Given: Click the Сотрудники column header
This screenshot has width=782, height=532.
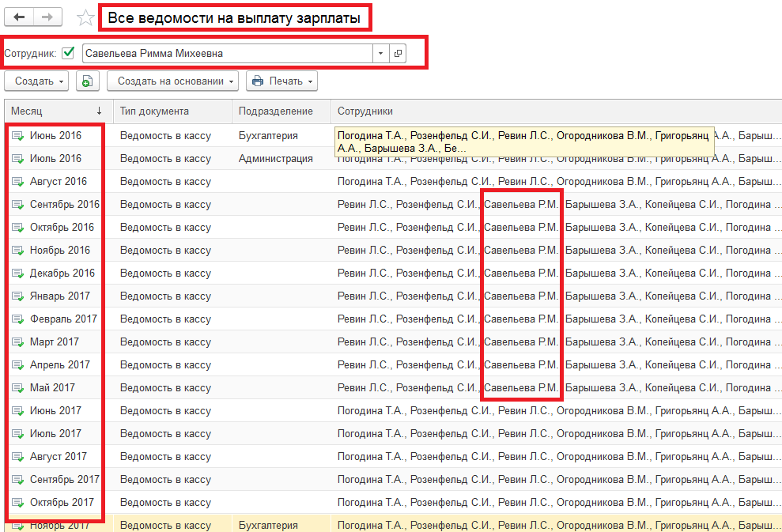Looking at the screenshot, I should 556,111.
